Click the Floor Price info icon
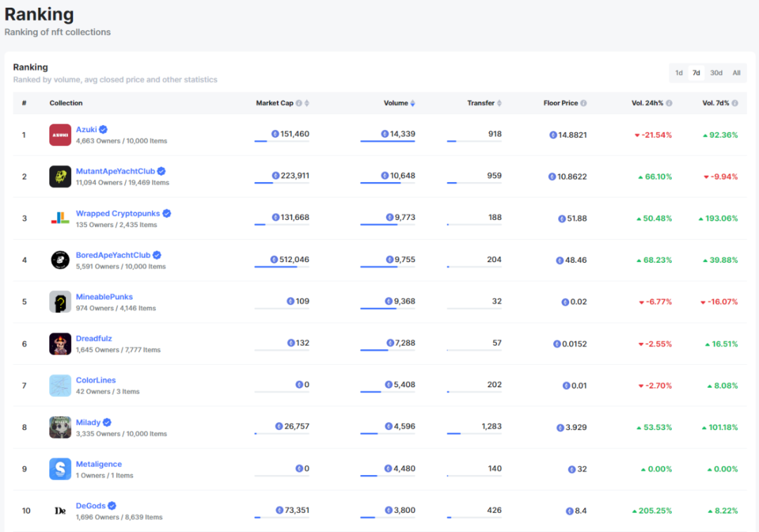This screenshot has width=759, height=532. point(583,103)
